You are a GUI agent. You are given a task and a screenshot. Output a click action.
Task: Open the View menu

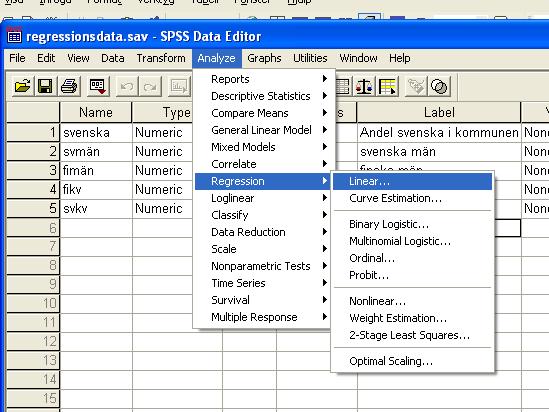pyautogui.click(x=78, y=58)
